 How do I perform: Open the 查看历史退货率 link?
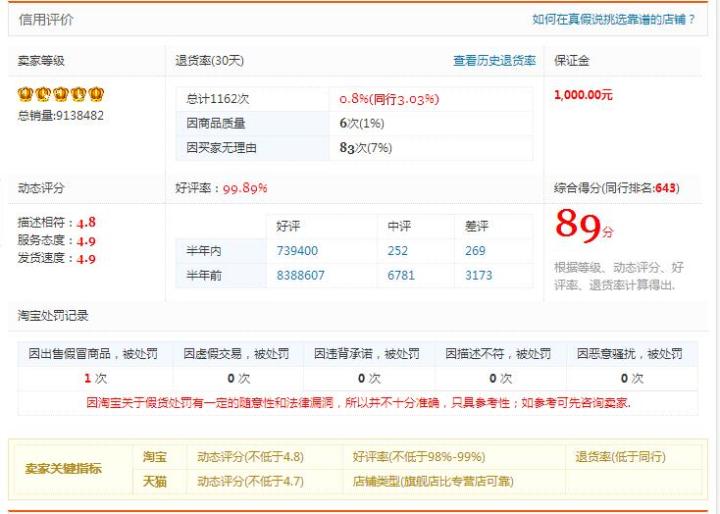point(495,61)
